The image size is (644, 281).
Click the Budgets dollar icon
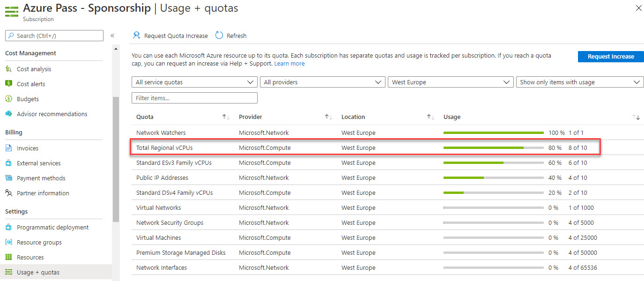pyautogui.click(x=8, y=99)
